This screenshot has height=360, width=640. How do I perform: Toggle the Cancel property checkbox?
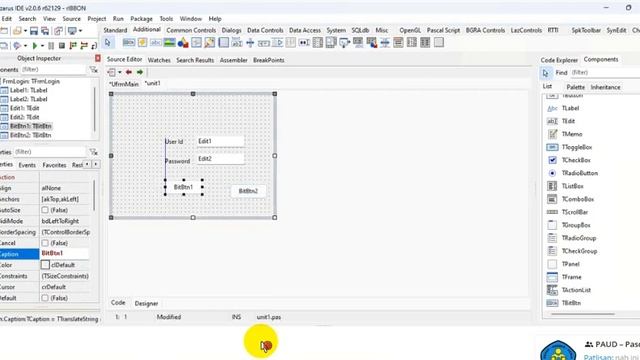coord(45,243)
